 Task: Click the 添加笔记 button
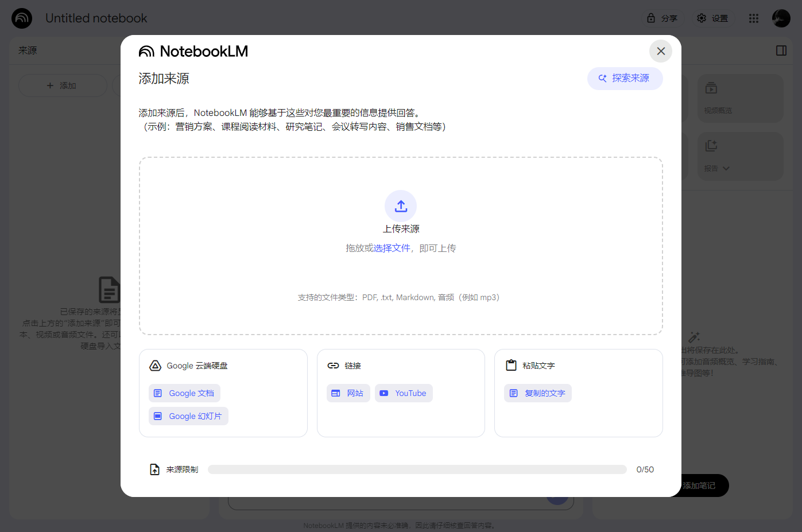(700, 486)
